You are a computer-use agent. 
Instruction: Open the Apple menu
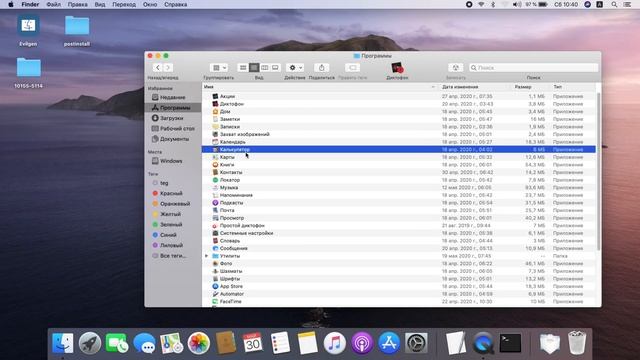tap(11, 4)
